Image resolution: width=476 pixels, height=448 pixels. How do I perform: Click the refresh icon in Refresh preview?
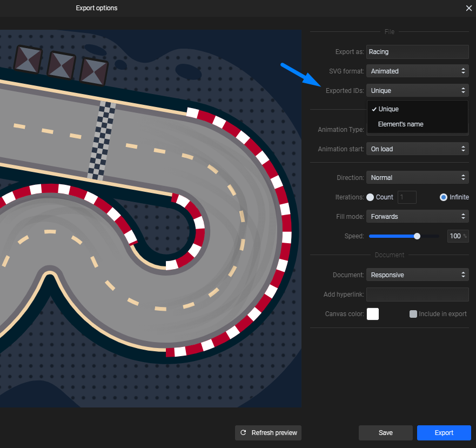tap(243, 432)
